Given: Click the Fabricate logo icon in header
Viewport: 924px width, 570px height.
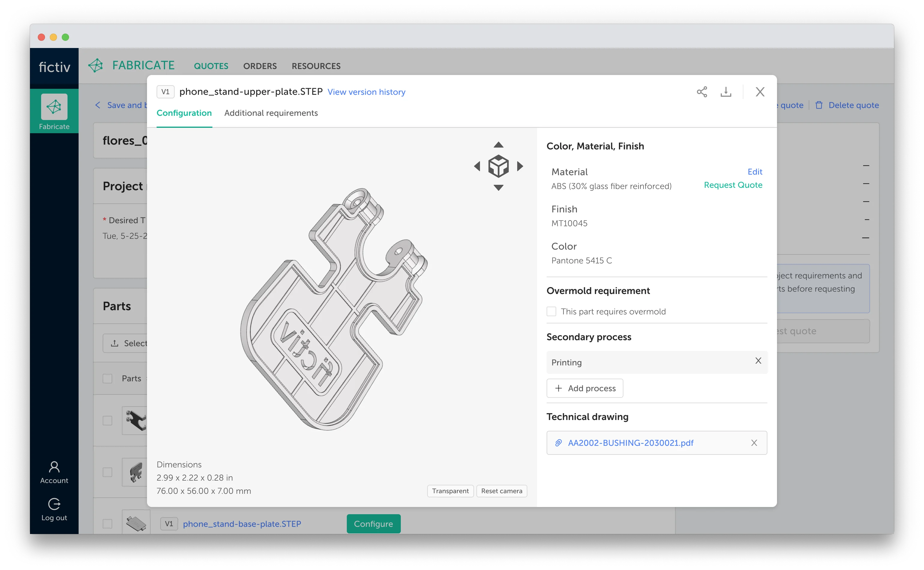Looking at the screenshot, I should click(95, 66).
